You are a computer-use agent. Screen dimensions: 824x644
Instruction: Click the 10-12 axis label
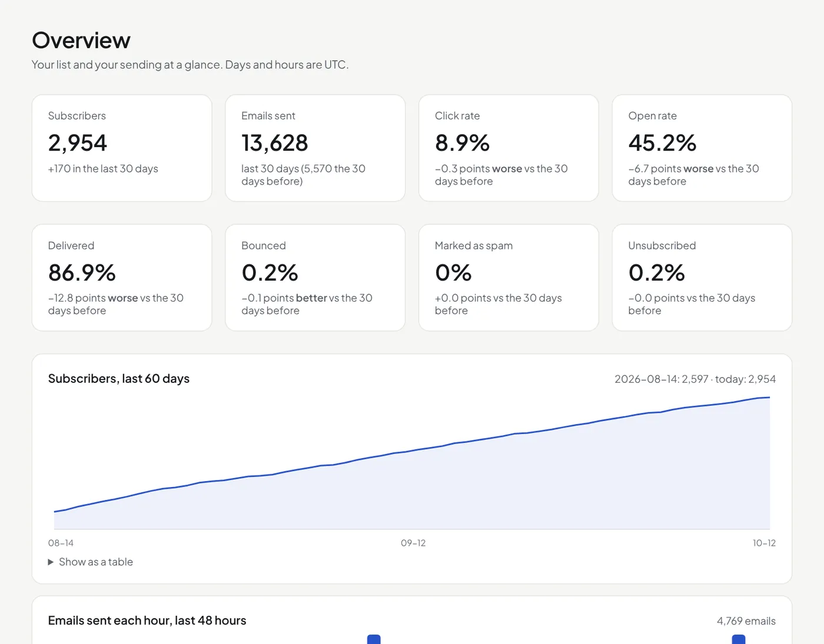[764, 543]
